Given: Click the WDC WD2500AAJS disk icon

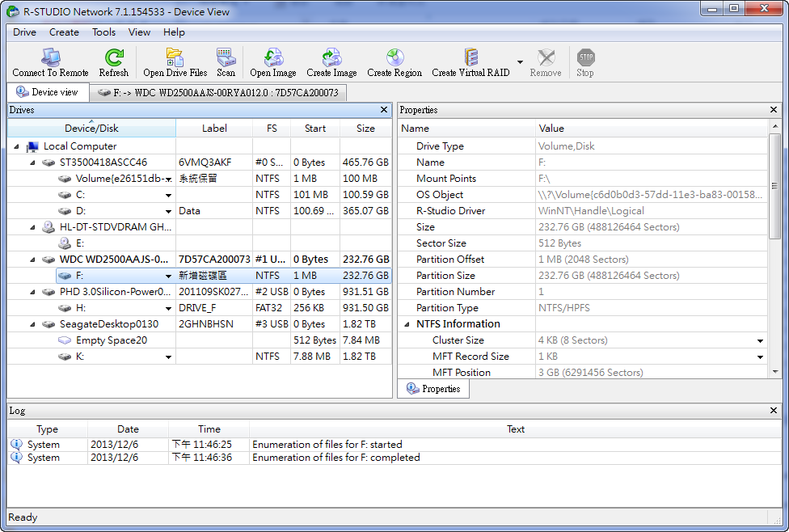Looking at the screenshot, I should 49,260.
